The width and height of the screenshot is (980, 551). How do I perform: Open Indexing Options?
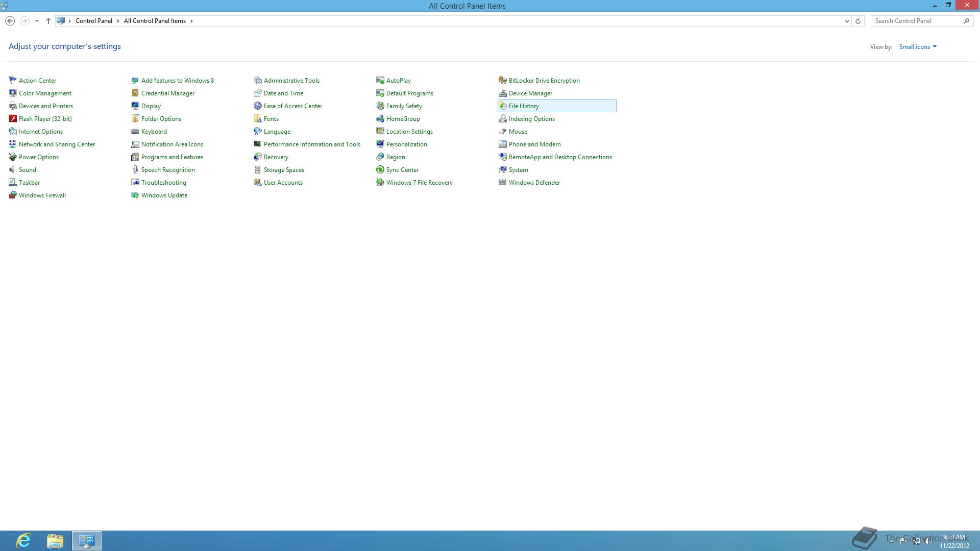click(x=531, y=119)
